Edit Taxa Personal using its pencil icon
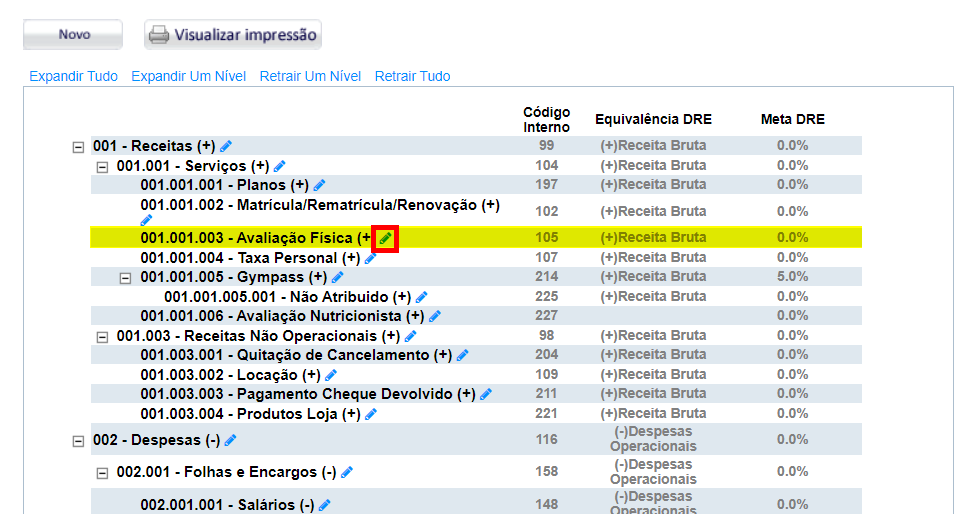The height and width of the screenshot is (514, 977). 370,258
